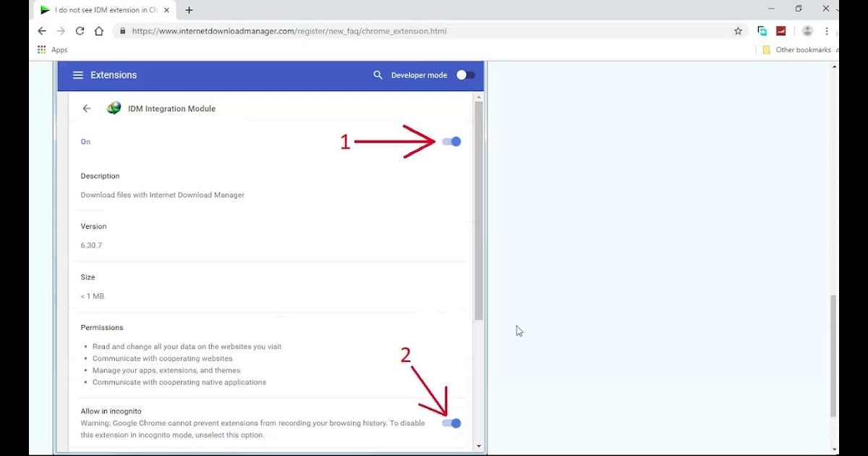Open the Chrome three-dot menu

click(827, 31)
